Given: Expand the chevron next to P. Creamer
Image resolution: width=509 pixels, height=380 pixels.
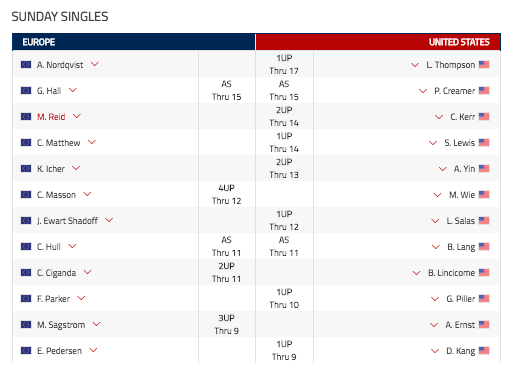Looking at the screenshot, I should coord(423,91).
